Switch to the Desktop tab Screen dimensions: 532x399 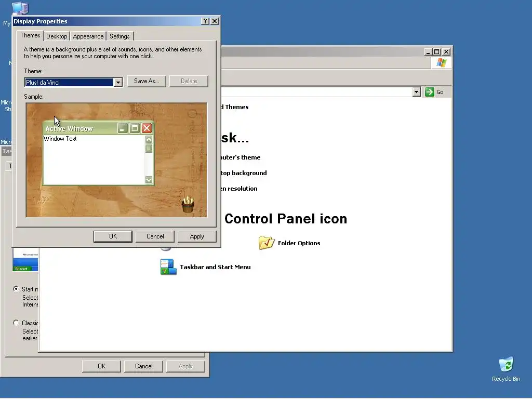tap(57, 36)
